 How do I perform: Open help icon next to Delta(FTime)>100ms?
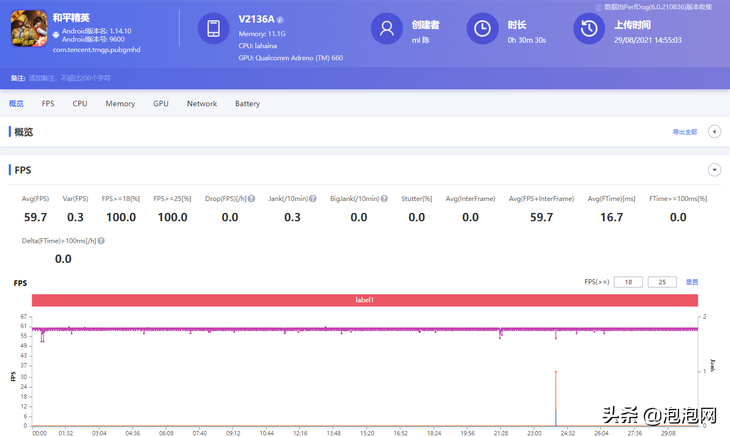[x=101, y=241]
